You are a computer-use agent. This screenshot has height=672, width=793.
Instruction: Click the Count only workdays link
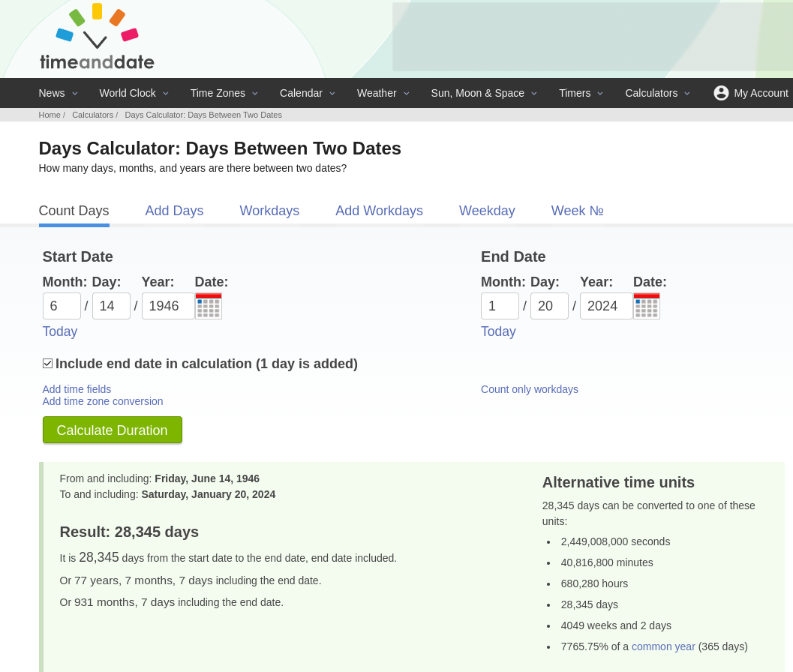tap(530, 389)
